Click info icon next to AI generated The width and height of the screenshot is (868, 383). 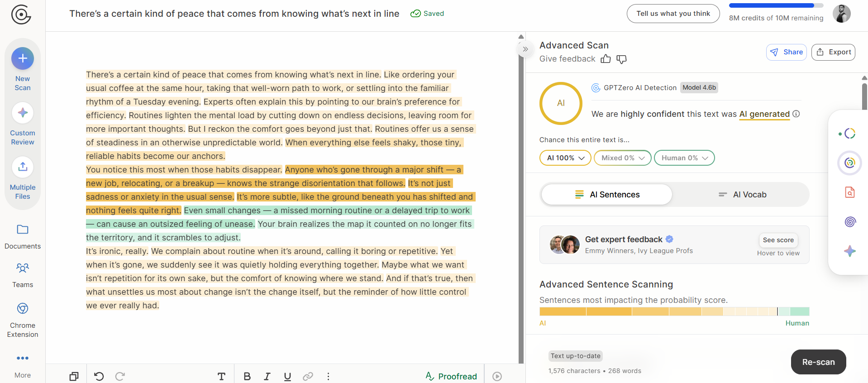pos(796,114)
